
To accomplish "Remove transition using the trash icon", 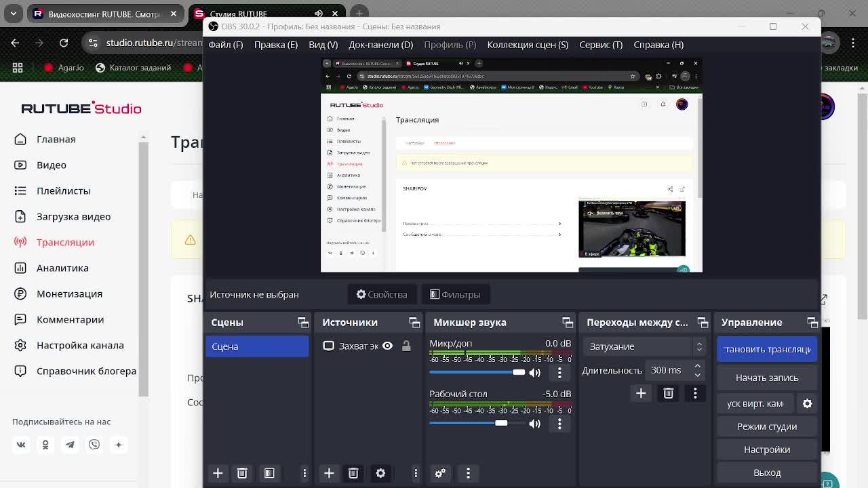I will coord(668,393).
